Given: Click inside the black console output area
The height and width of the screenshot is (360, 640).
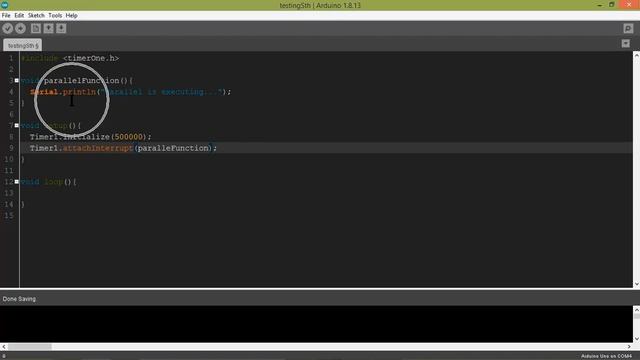Looking at the screenshot, I should pyautogui.click(x=316, y=324).
